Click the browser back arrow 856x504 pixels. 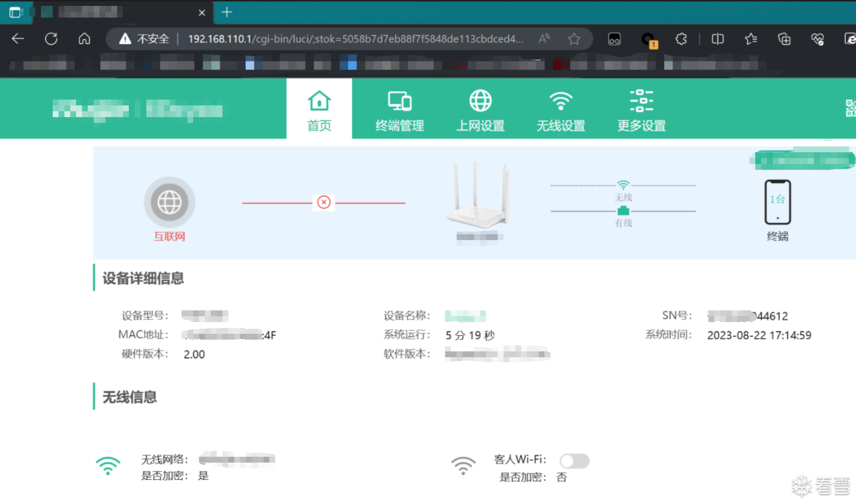click(18, 39)
